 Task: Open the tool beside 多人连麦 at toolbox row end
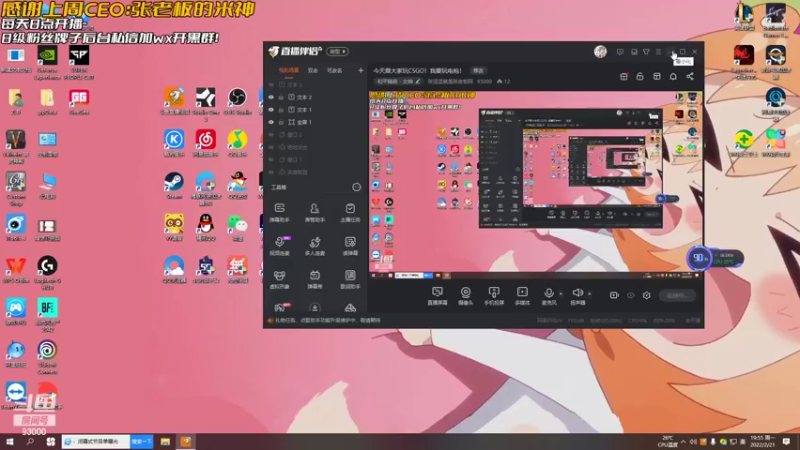click(x=350, y=245)
